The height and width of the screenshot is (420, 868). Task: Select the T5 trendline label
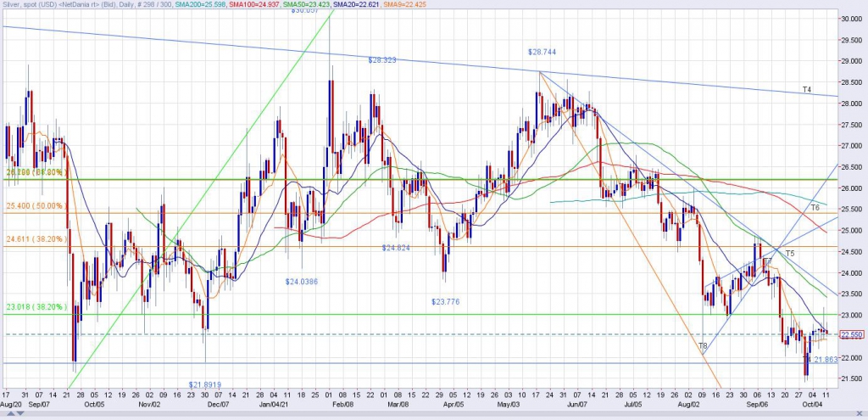coord(790,253)
